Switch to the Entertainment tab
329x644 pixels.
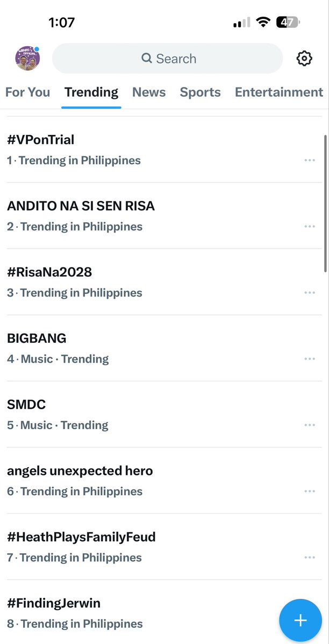[x=279, y=92]
